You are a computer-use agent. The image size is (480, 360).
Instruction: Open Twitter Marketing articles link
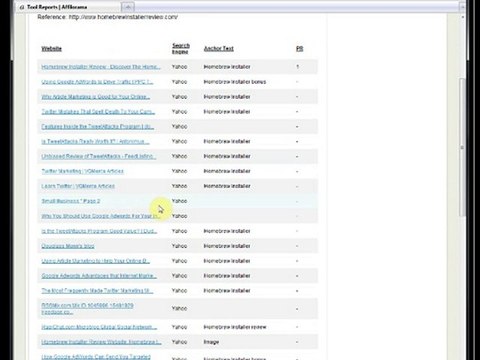pos(82,171)
